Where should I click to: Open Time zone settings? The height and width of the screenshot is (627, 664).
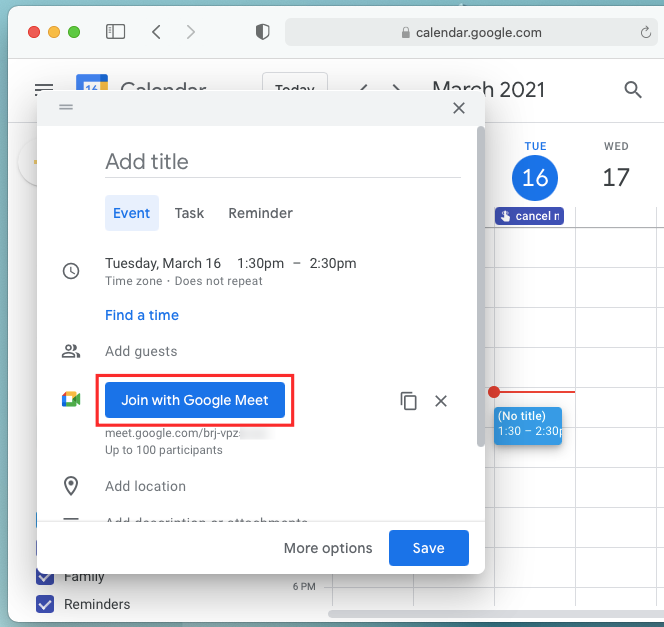point(133,281)
